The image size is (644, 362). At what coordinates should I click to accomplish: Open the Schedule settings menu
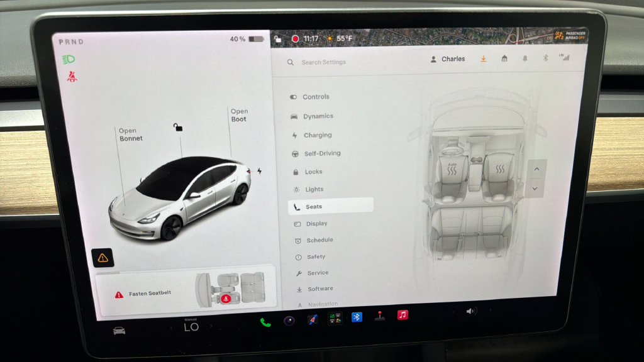pos(314,240)
